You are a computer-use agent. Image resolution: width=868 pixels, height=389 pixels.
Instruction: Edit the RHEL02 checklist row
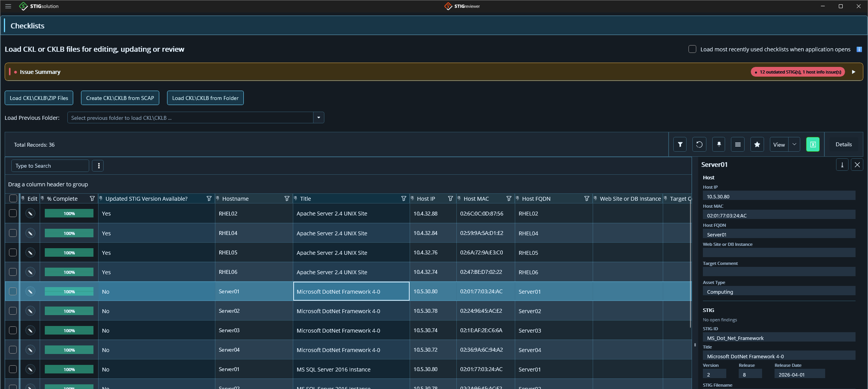(x=30, y=214)
